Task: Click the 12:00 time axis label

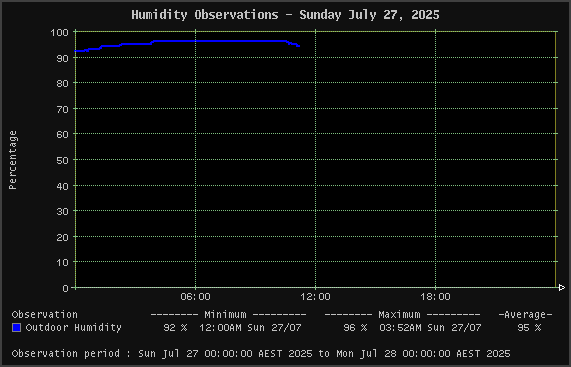Action: click(x=315, y=297)
